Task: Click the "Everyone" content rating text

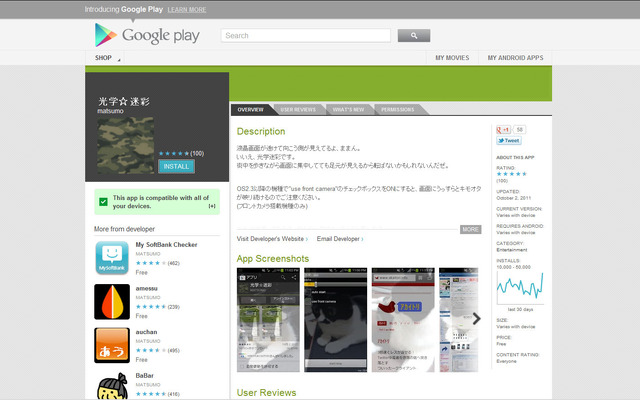Action: [x=507, y=361]
